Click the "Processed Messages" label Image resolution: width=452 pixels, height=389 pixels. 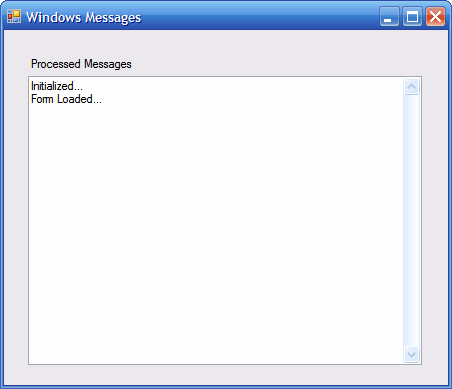tap(81, 64)
